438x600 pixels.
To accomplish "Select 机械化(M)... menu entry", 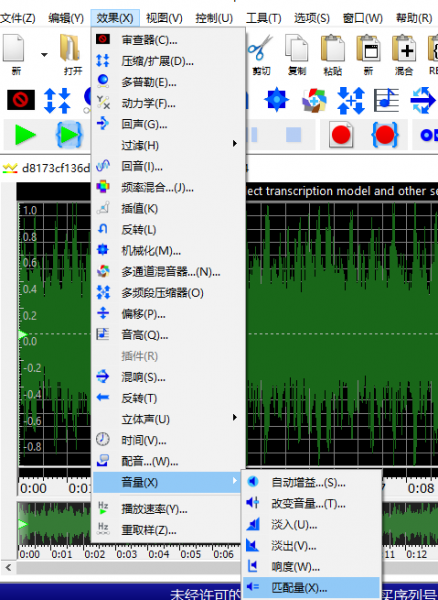I will click(x=168, y=251).
